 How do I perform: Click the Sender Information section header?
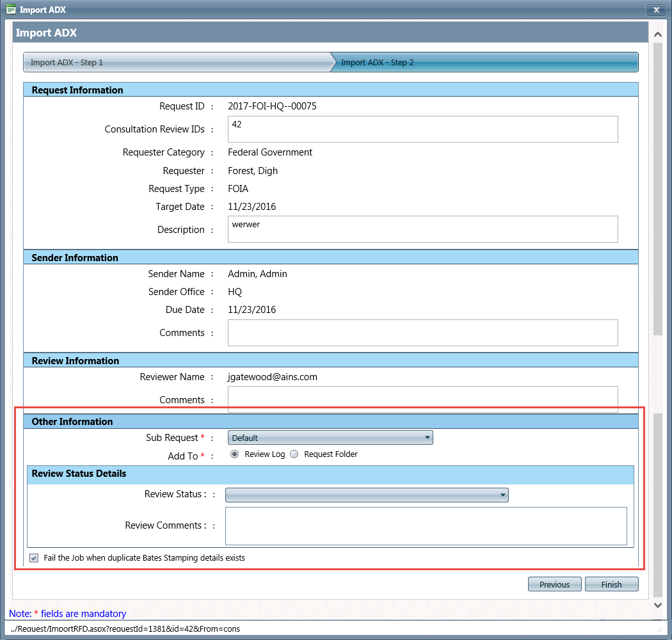click(330, 258)
